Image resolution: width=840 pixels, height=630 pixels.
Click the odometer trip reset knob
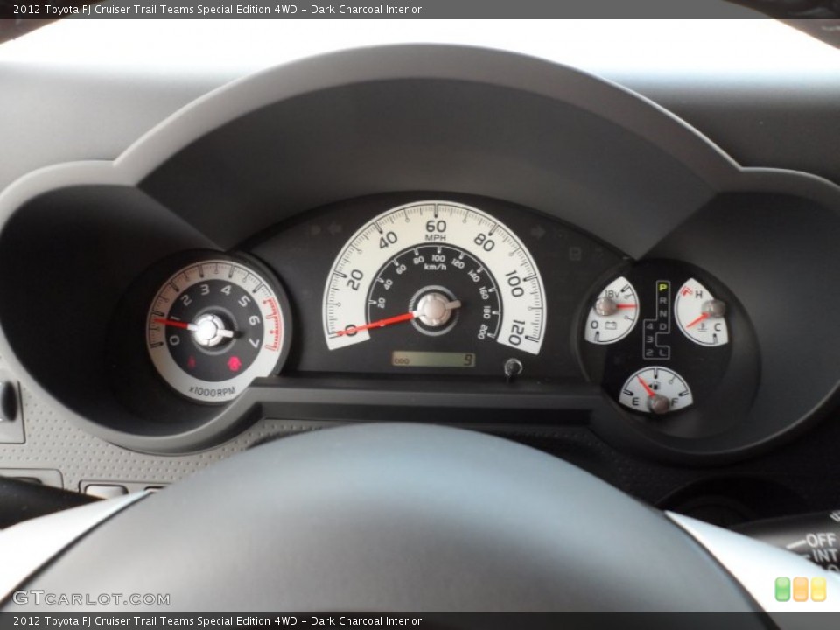(513, 367)
